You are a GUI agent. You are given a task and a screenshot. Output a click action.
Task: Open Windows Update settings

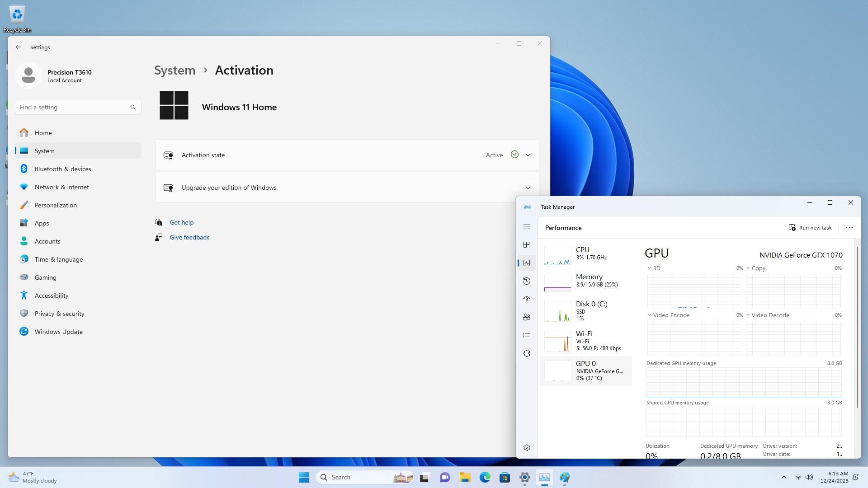78,332
